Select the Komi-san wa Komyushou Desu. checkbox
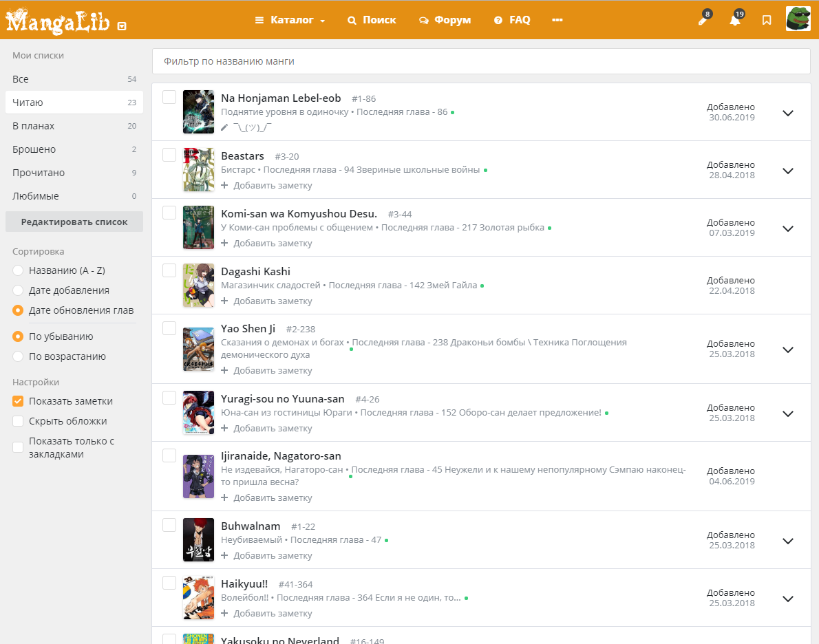Viewport: 819px width, 644px height. coord(169,213)
